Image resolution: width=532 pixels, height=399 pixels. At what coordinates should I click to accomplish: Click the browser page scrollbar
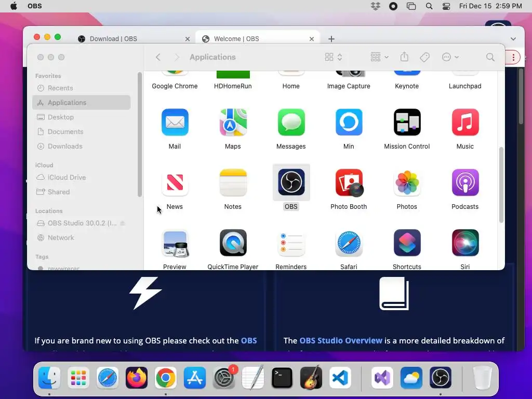pos(521,97)
